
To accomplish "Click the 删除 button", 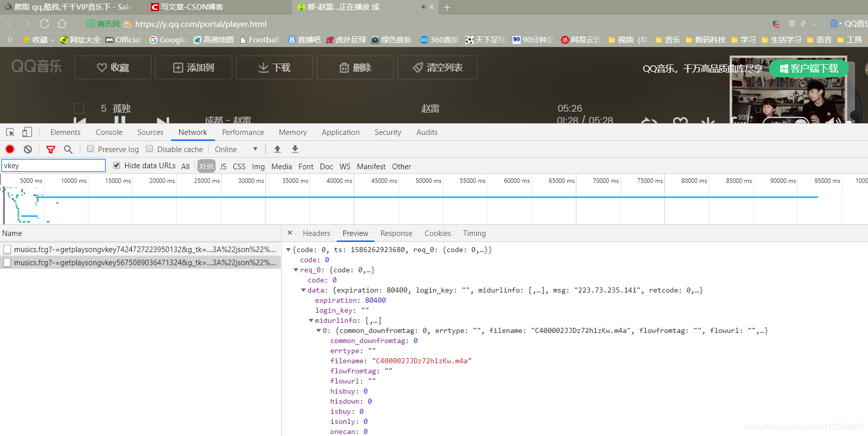I will click(355, 67).
